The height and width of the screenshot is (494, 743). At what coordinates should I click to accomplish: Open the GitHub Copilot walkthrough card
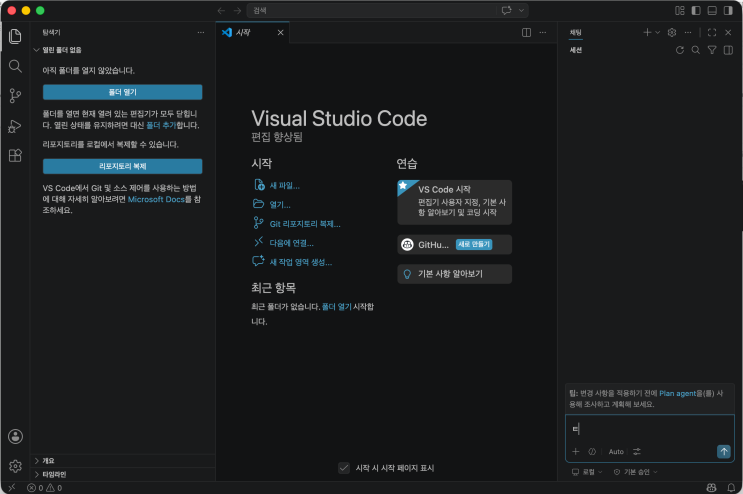click(454, 244)
